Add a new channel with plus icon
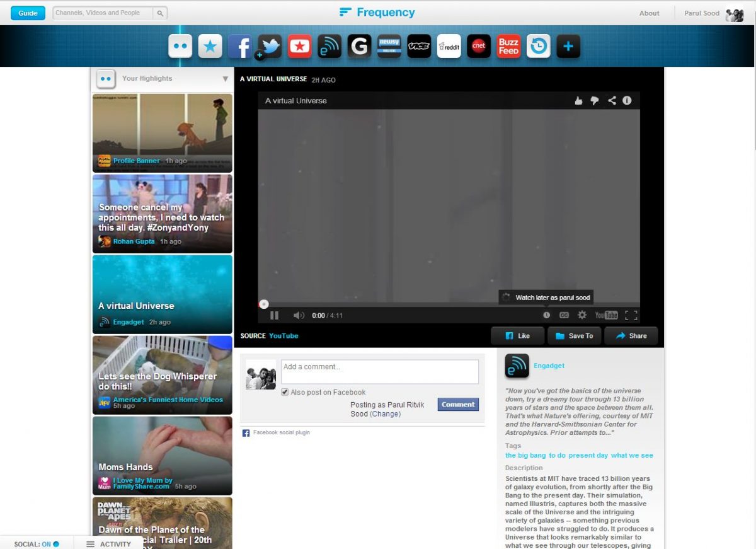Screen dimensions: 756x549 click(x=568, y=46)
